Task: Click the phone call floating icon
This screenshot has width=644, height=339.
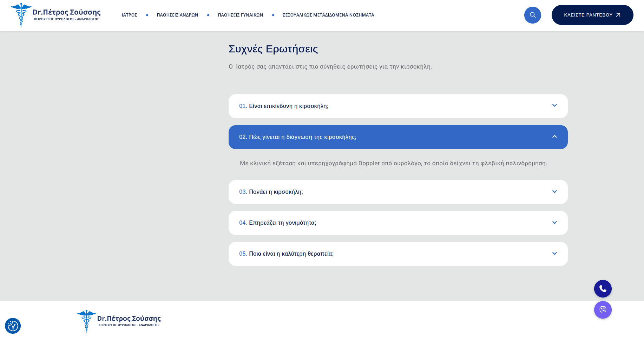Action: (x=603, y=289)
